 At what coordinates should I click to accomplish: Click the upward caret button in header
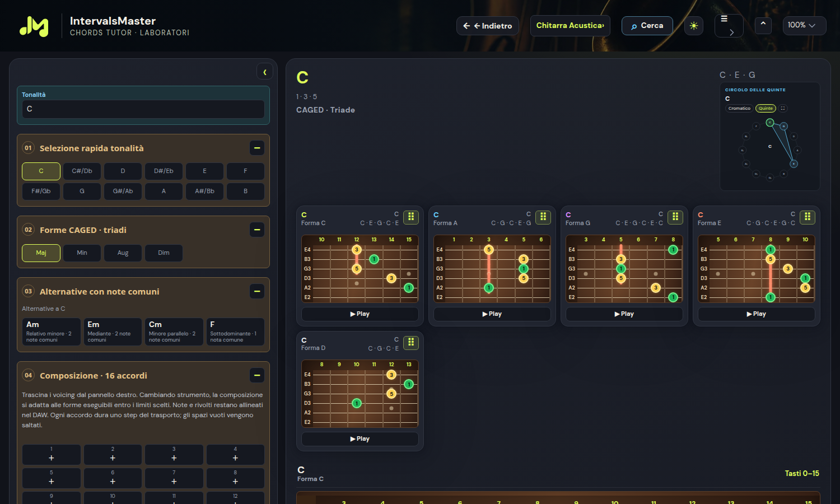(763, 25)
